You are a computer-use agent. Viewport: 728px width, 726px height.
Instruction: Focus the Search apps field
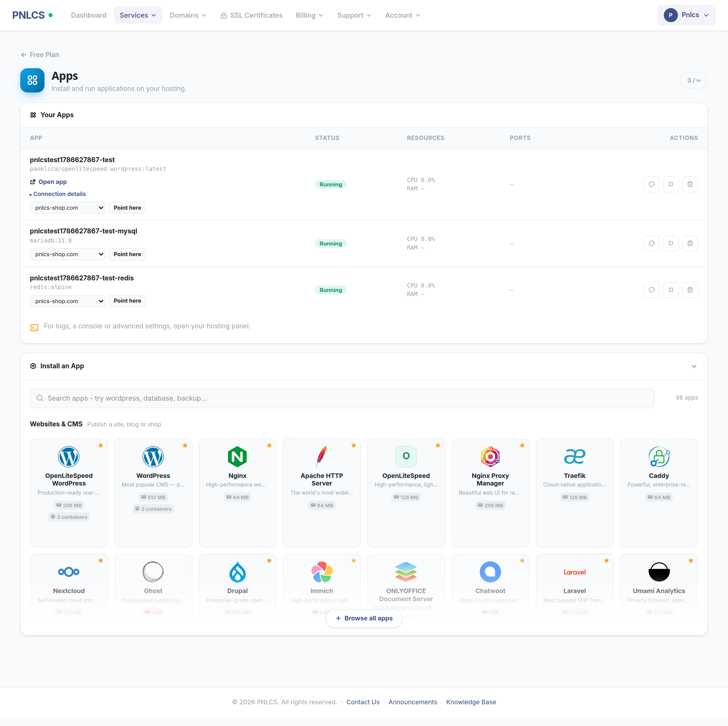pyautogui.click(x=342, y=398)
